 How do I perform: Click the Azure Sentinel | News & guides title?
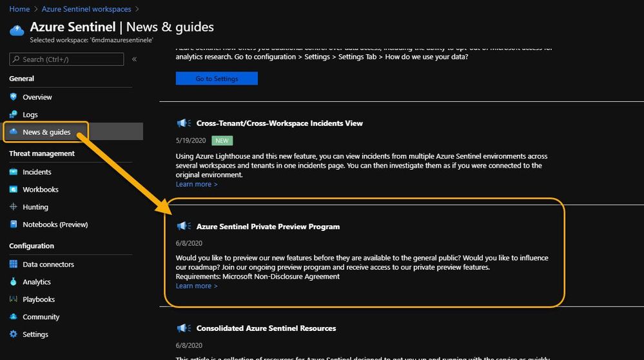pyautogui.click(x=122, y=26)
